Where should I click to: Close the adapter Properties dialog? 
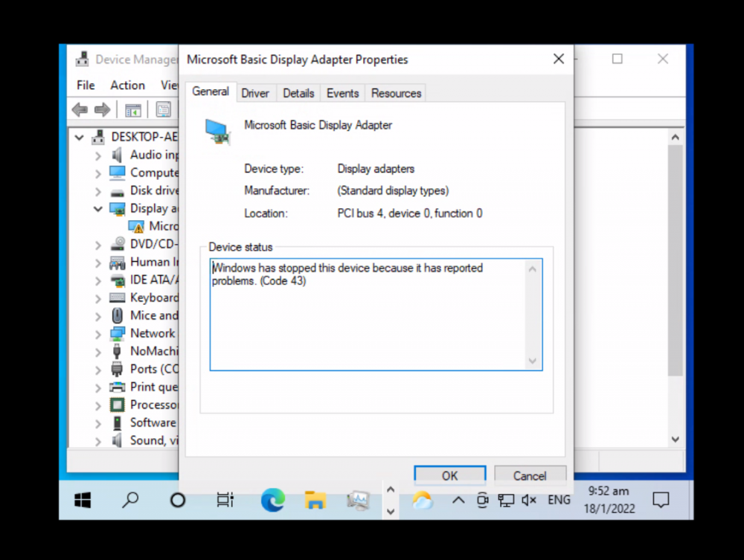(x=559, y=59)
